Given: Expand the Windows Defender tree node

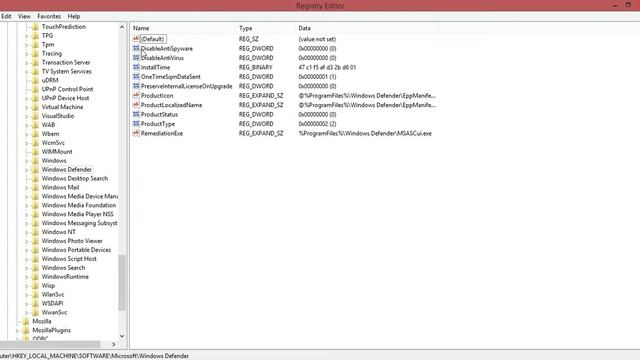Looking at the screenshot, I should 27,170.
